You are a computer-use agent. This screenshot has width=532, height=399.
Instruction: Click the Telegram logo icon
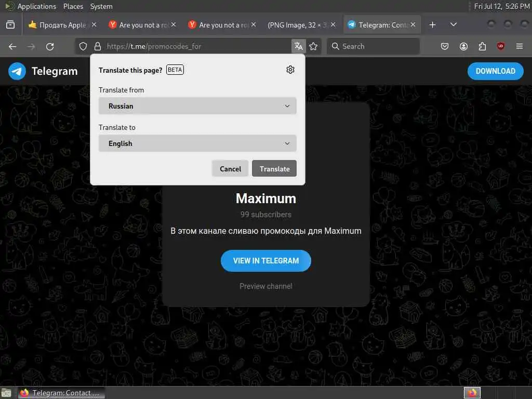pyautogui.click(x=17, y=71)
